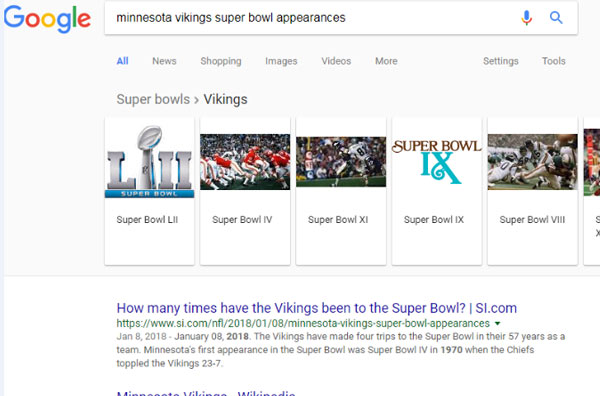Image resolution: width=600 pixels, height=396 pixels.
Task: Open the Super Bowl VIII photo card
Action: tap(532, 191)
